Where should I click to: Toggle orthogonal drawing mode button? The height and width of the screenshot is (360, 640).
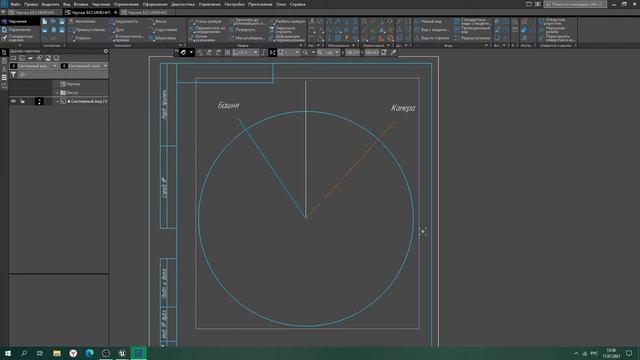pos(264,52)
